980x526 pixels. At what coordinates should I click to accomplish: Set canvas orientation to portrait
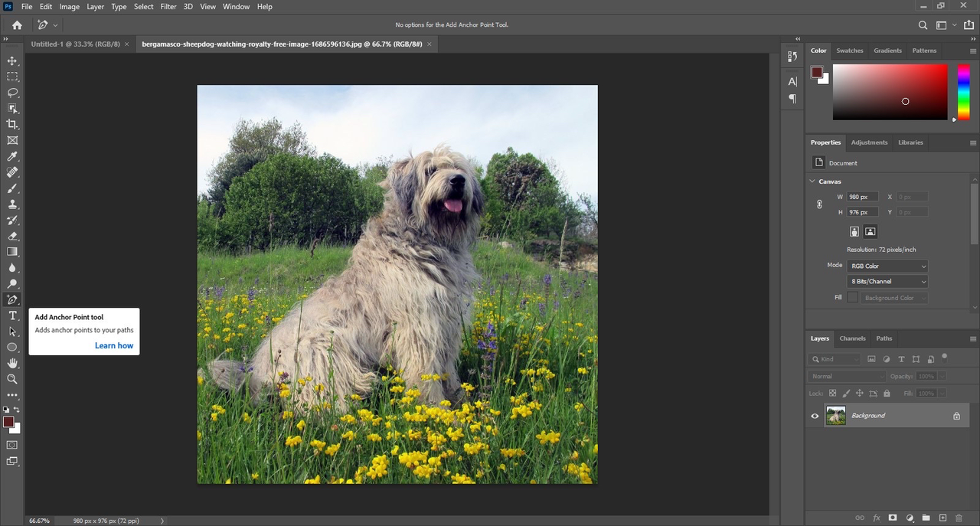coord(854,231)
